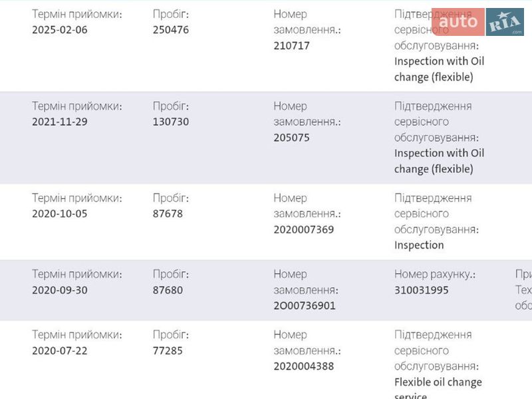Click the Flexible oil change service text
This screenshot has height=399, width=532.
click(x=438, y=382)
